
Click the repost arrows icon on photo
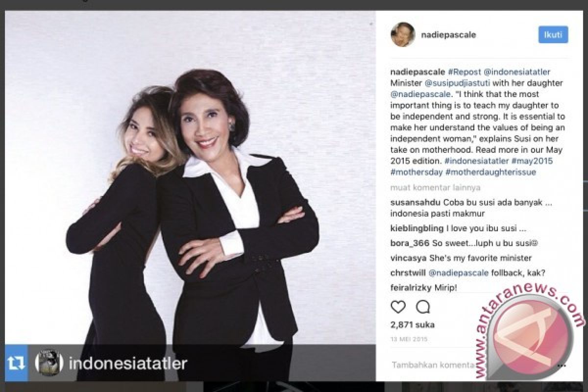point(16,363)
